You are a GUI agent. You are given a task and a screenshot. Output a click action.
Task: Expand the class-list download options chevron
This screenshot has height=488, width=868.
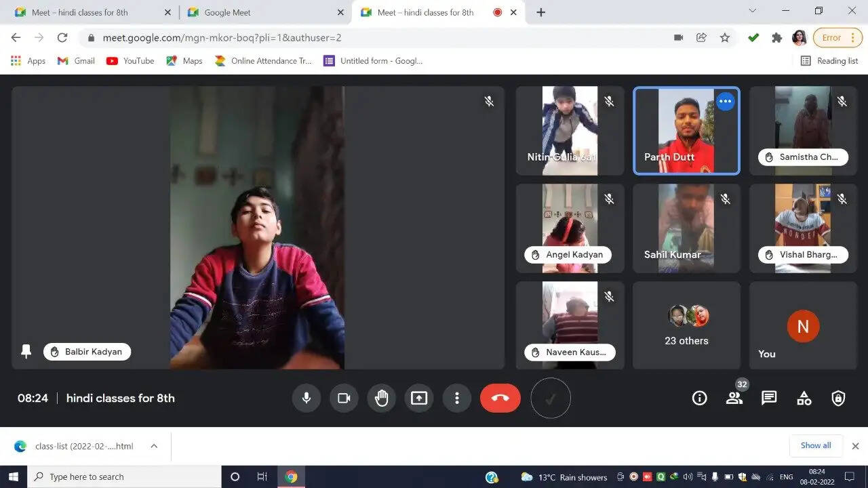tap(154, 446)
